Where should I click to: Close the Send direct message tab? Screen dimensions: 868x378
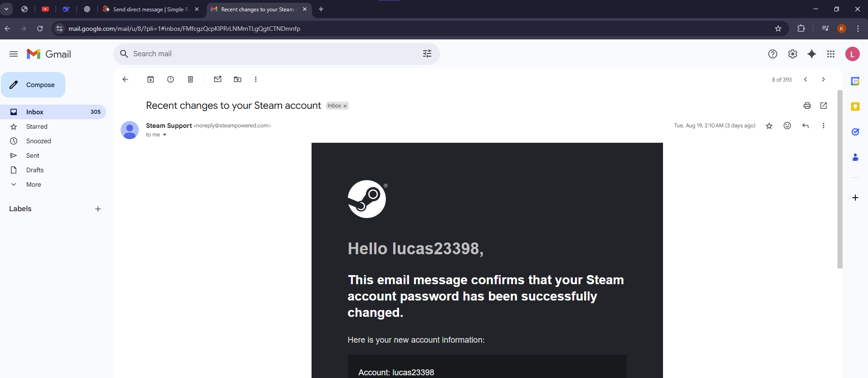(197, 9)
